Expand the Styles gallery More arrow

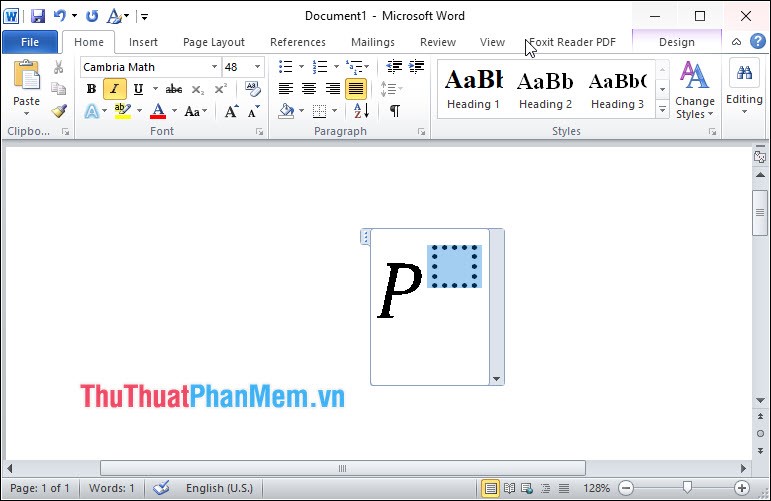(x=662, y=110)
